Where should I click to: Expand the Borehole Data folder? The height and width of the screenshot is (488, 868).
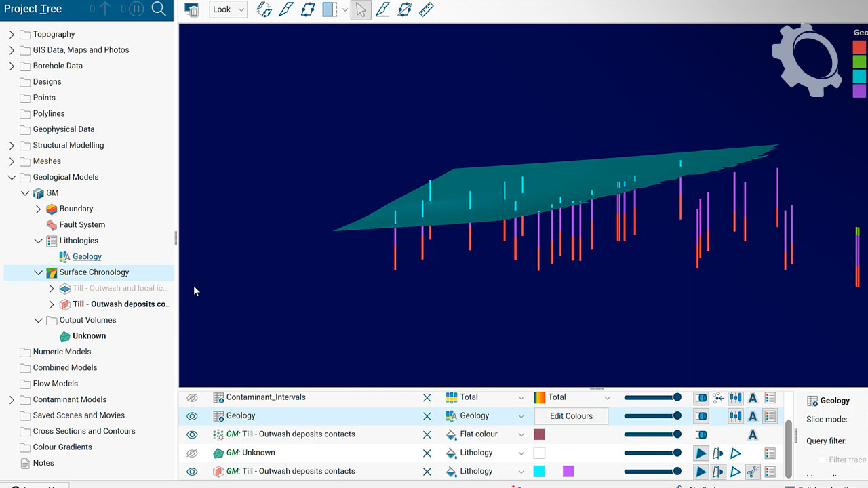[x=12, y=66]
